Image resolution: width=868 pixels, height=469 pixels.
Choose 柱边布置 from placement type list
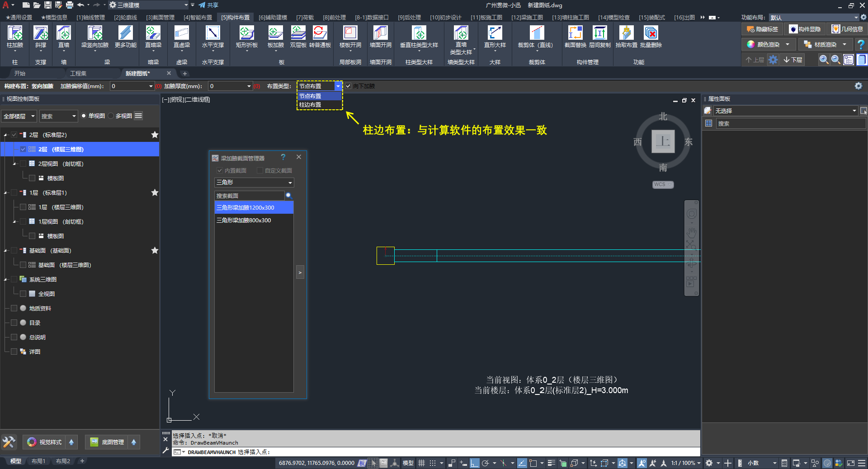(x=320, y=105)
